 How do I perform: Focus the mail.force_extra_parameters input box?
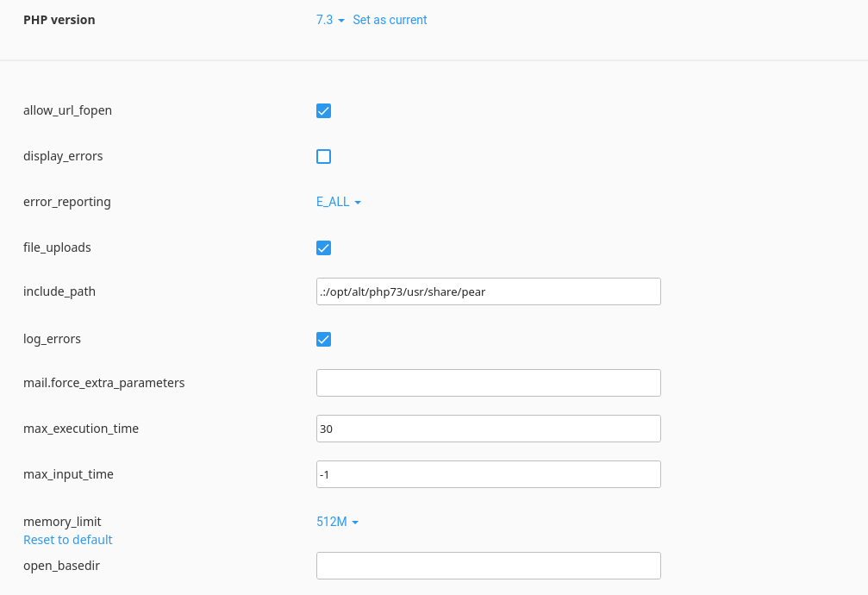pyautogui.click(x=488, y=383)
